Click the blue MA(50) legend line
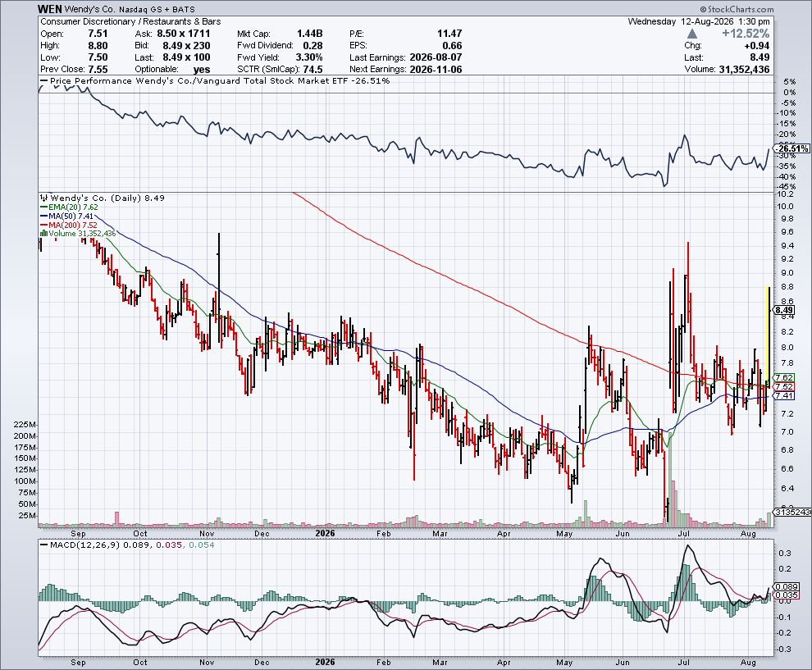The image size is (812, 670). pyautogui.click(x=44, y=216)
